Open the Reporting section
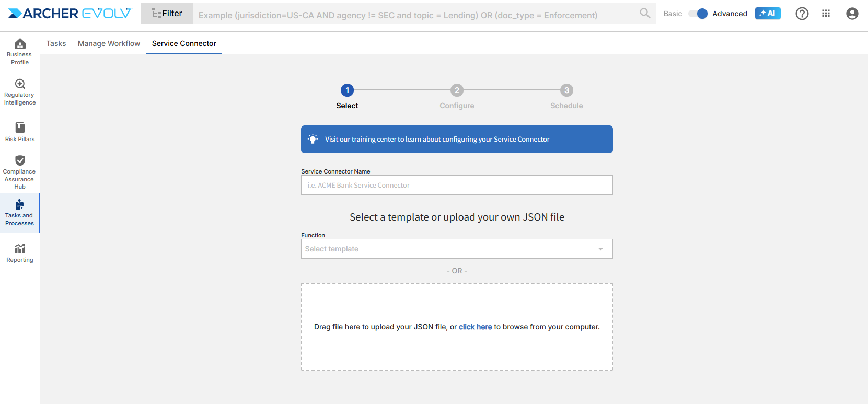 20,253
